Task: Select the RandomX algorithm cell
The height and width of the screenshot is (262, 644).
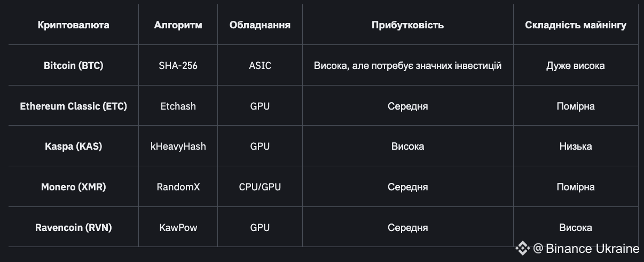Action: pyautogui.click(x=178, y=187)
